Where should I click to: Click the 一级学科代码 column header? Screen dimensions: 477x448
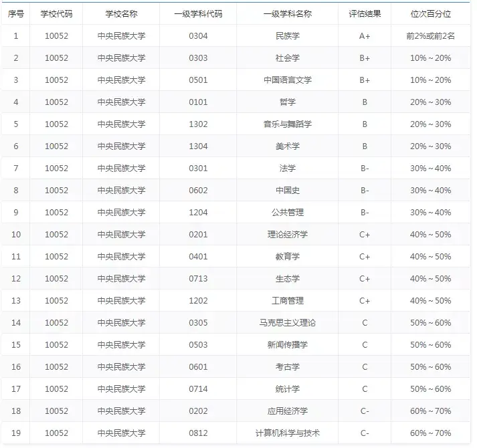tap(198, 13)
